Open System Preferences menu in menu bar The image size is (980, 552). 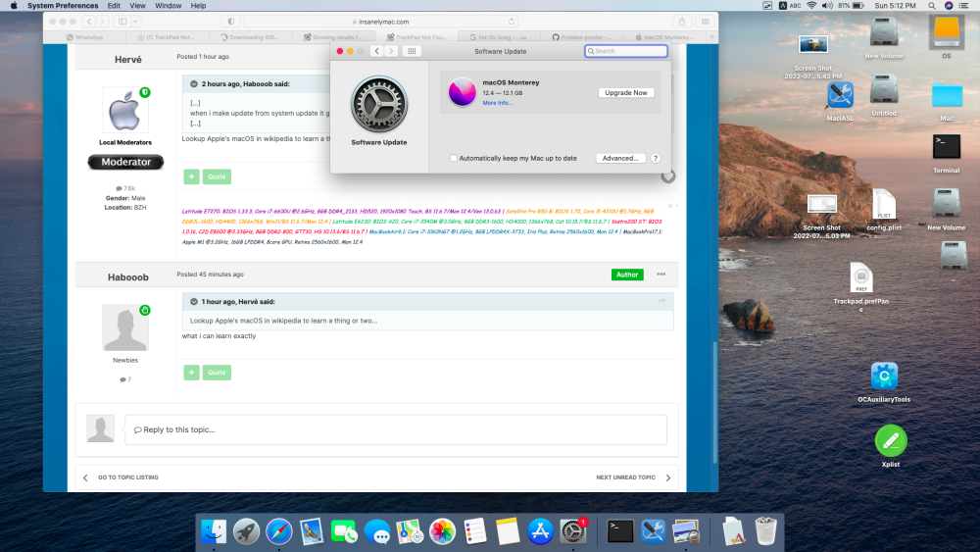(63, 6)
